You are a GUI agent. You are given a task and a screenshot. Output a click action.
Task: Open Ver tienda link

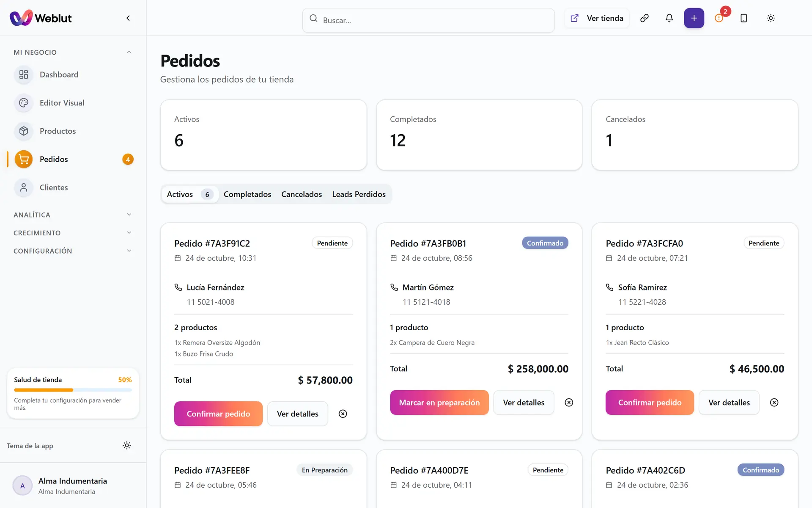coord(597,18)
